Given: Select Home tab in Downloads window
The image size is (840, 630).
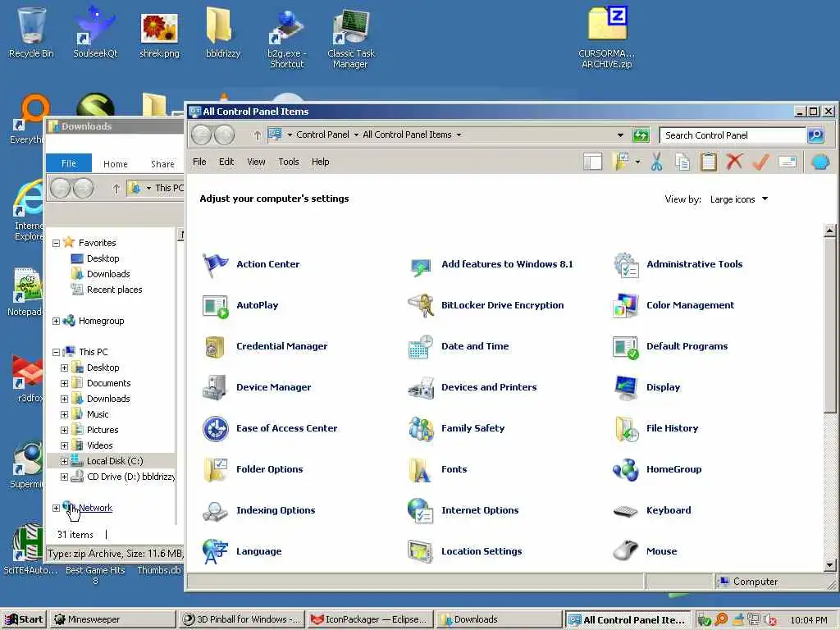Looking at the screenshot, I should pos(115,164).
